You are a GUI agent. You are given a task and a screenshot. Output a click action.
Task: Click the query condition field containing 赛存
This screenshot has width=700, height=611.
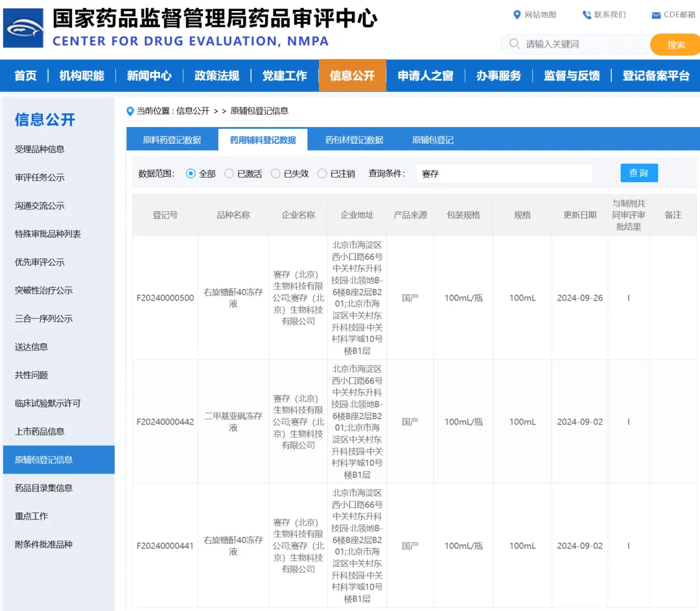pos(504,174)
